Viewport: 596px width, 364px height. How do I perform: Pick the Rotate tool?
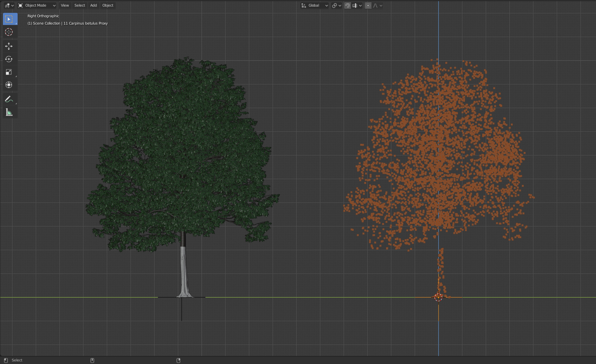tap(9, 59)
